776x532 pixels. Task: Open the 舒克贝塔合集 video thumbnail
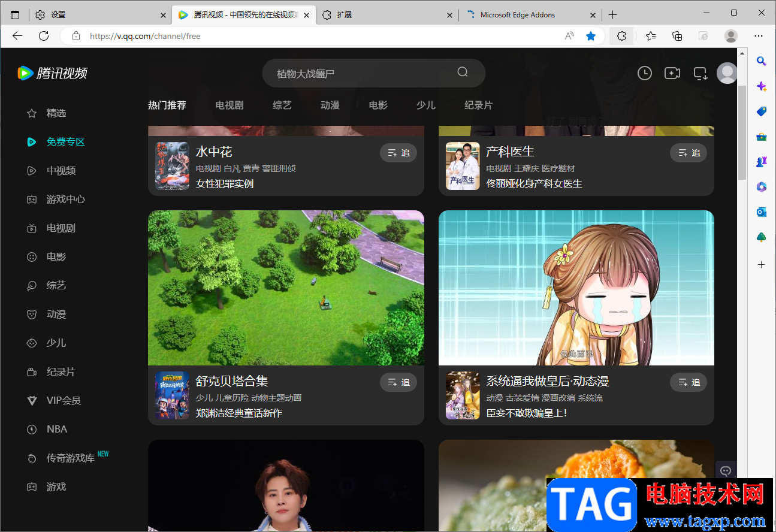coord(286,288)
